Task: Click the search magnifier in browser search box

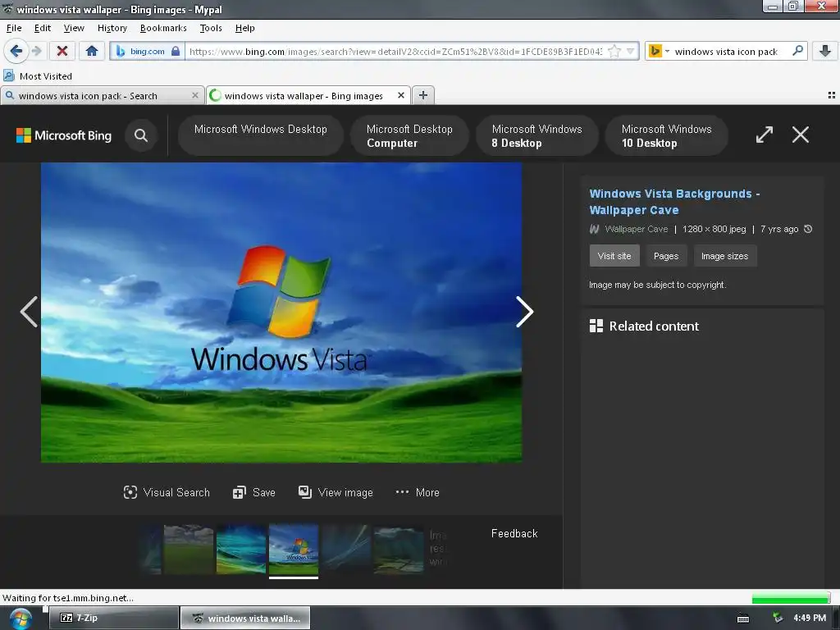Action: [797, 51]
